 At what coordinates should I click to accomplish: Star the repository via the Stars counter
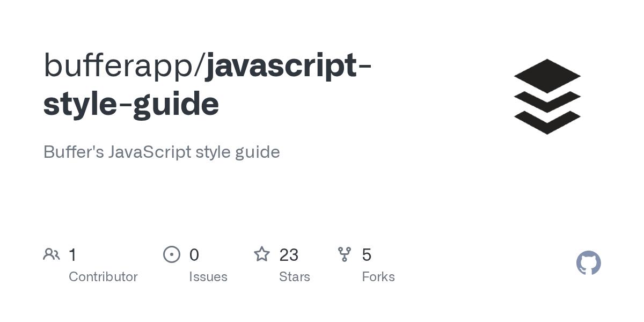click(x=289, y=254)
